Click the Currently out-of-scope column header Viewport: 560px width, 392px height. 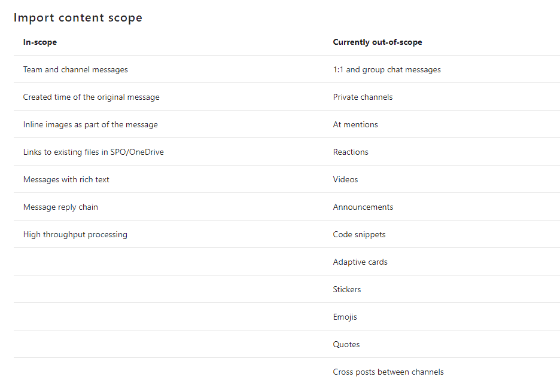click(377, 42)
